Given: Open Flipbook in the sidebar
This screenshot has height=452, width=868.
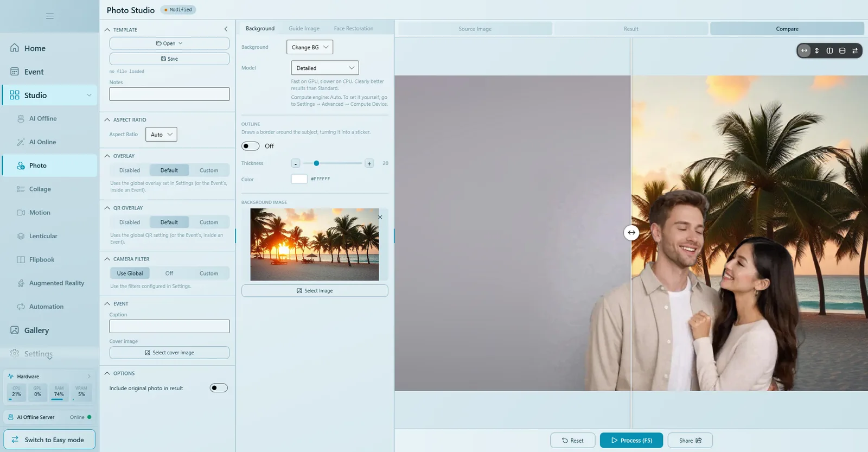Looking at the screenshot, I should 50,260.
